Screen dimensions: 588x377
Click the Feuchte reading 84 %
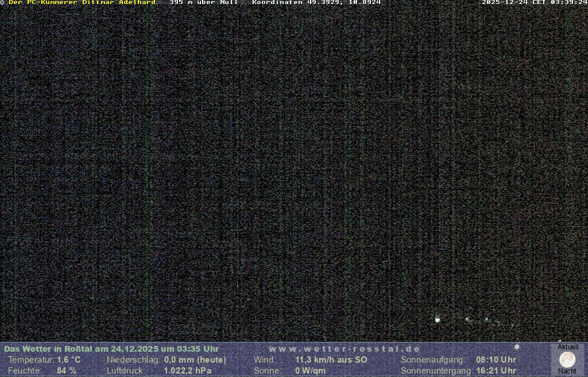pos(67,371)
